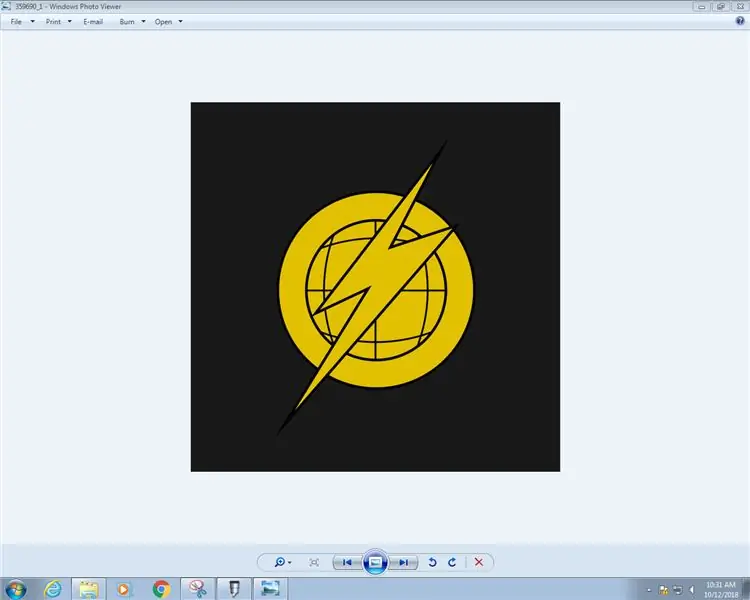
Task: Open the zoom magnifier control
Action: [283, 562]
